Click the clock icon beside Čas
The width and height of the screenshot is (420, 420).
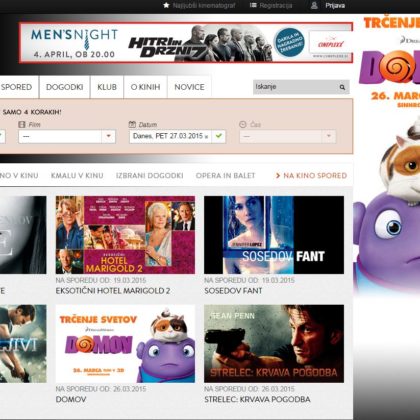click(x=243, y=125)
